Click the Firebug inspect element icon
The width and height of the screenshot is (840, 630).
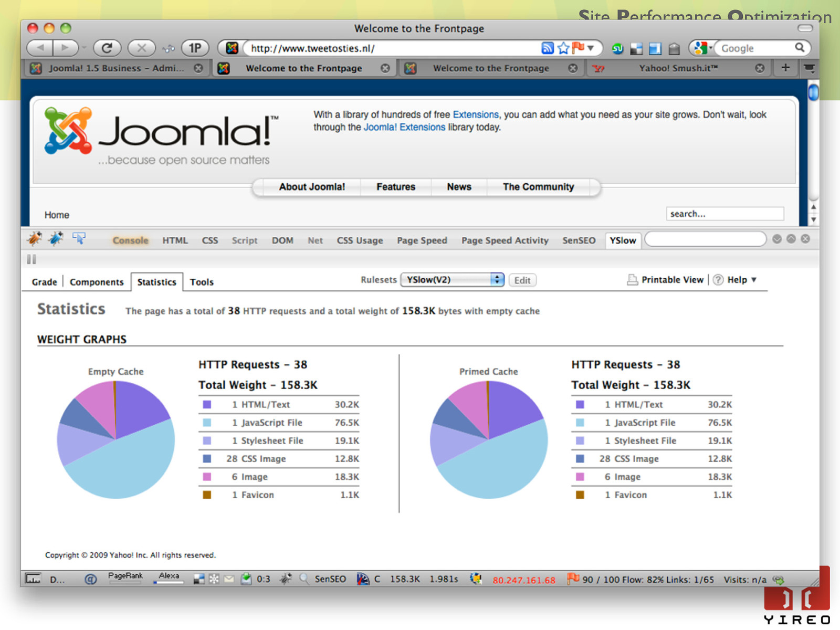point(79,239)
